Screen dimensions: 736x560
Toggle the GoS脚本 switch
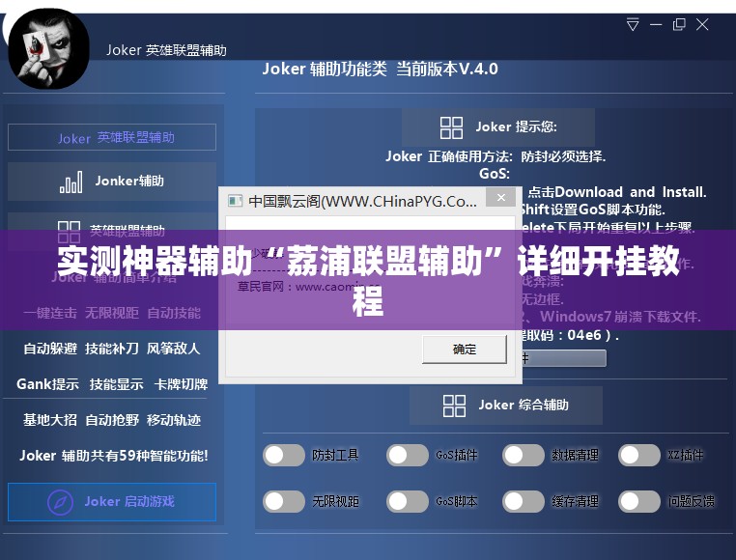408,501
